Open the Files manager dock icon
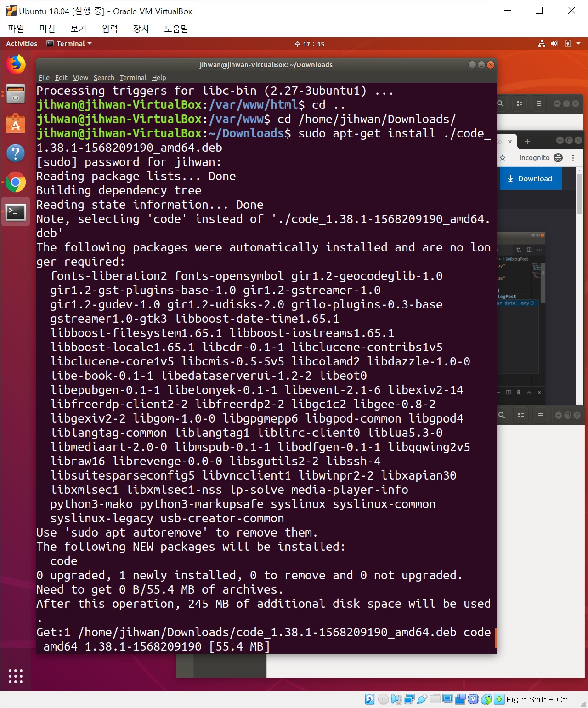 [x=16, y=94]
